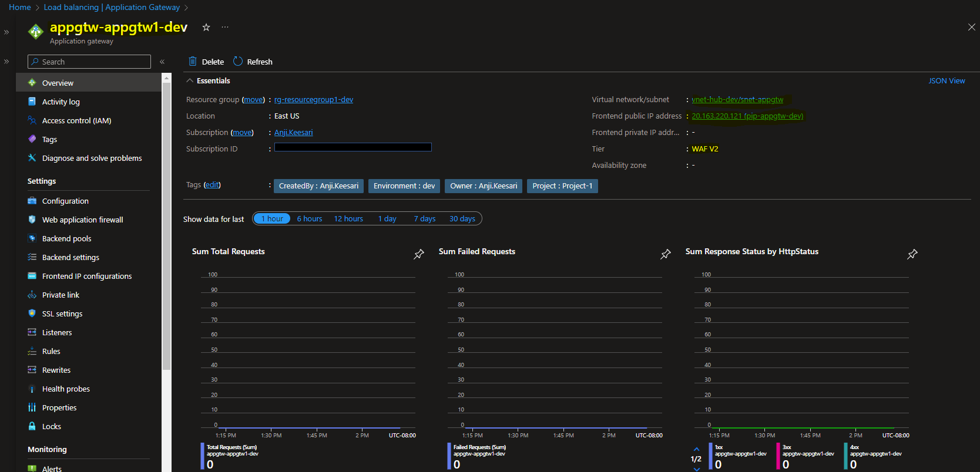Select the 1 hour time range
The image size is (980, 472).
click(x=272, y=218)
